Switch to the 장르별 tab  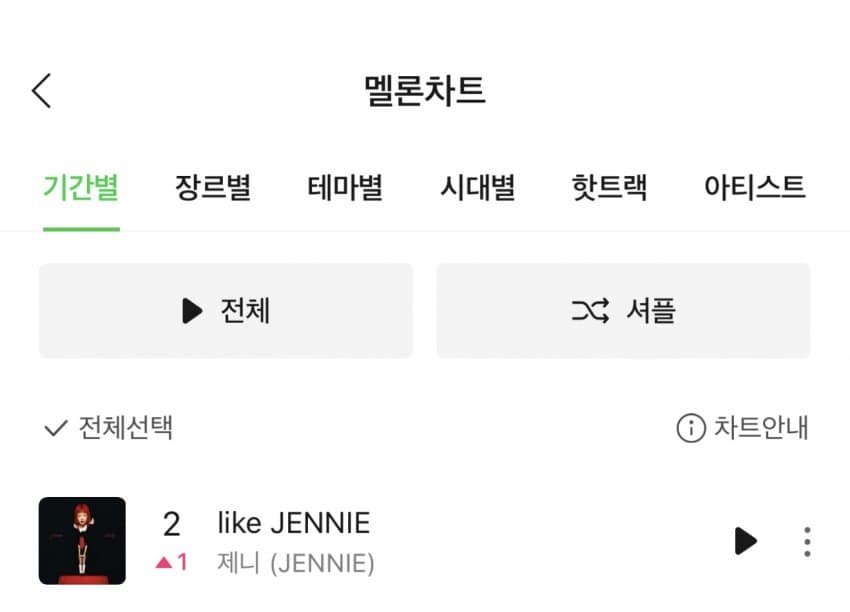click(213, 188)
